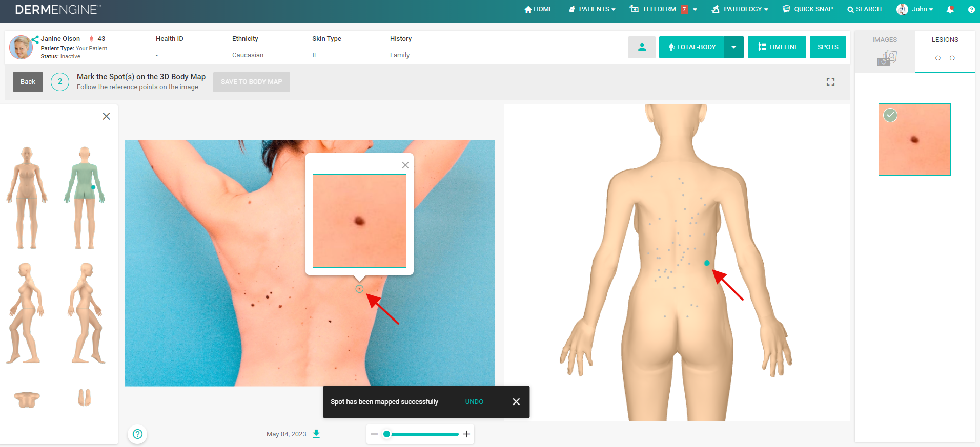The width and height of the screenshot is (980, 447).
Task: Click the zoom in plus icon
Action: click(466, 434)
